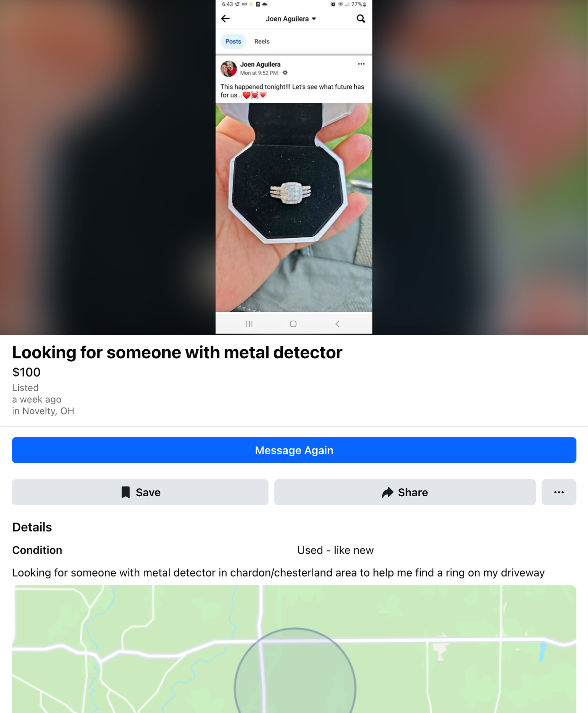Tap the Android back chevron
The image size is (588, 713).
(337, 324)
